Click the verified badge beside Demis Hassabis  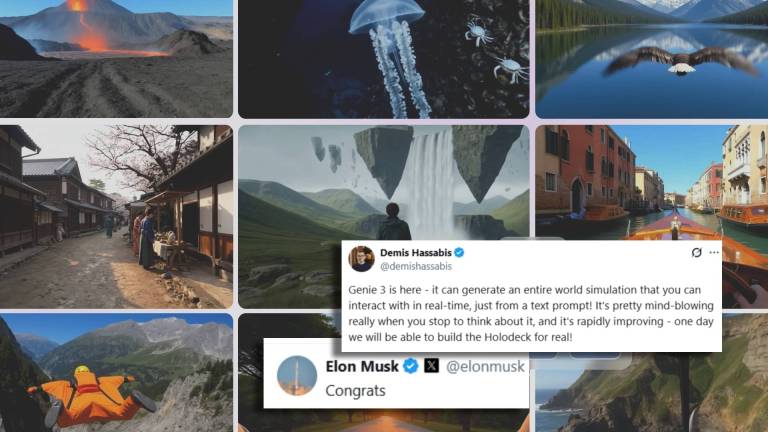coord(459,253)
